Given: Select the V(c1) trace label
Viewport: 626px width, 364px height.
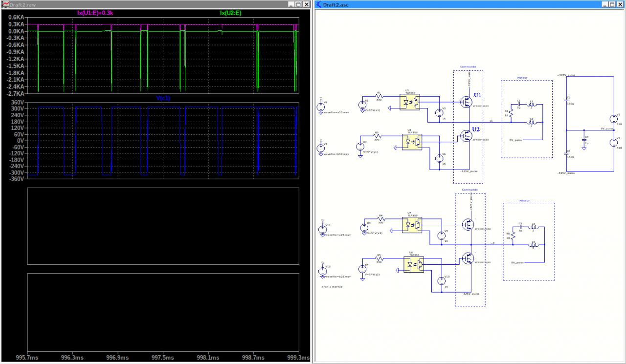Looking at the screenshot, I should [x=164, y=98].
